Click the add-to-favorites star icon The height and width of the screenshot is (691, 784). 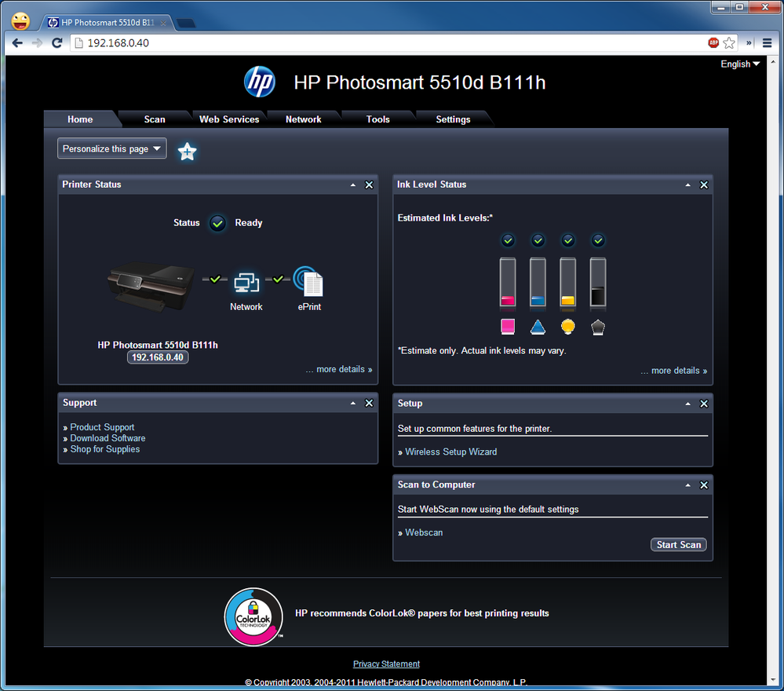pyautogui.click(x=187, y=151)
